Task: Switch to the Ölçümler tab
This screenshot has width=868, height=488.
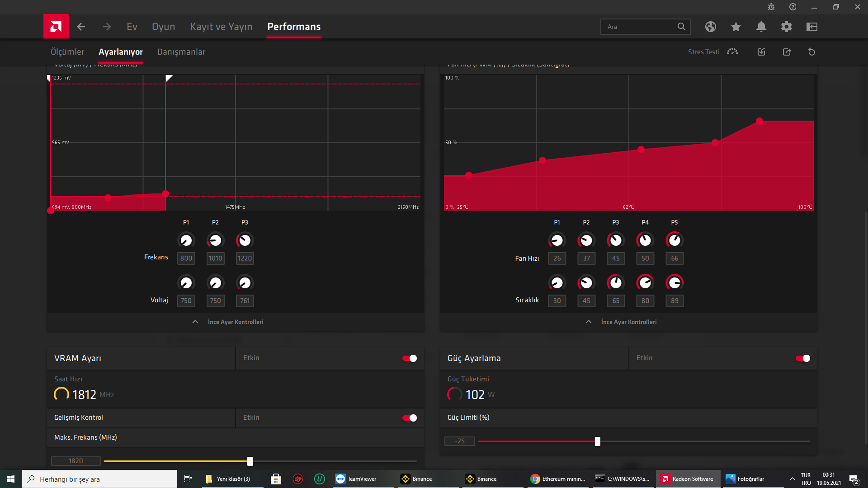Action: click(67, 52)
